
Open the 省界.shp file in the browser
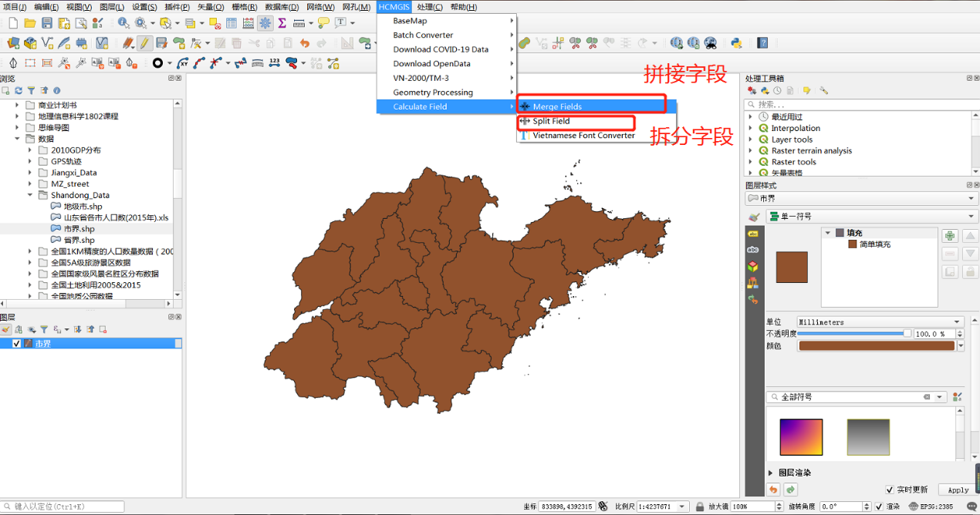(x=79, y=240)
